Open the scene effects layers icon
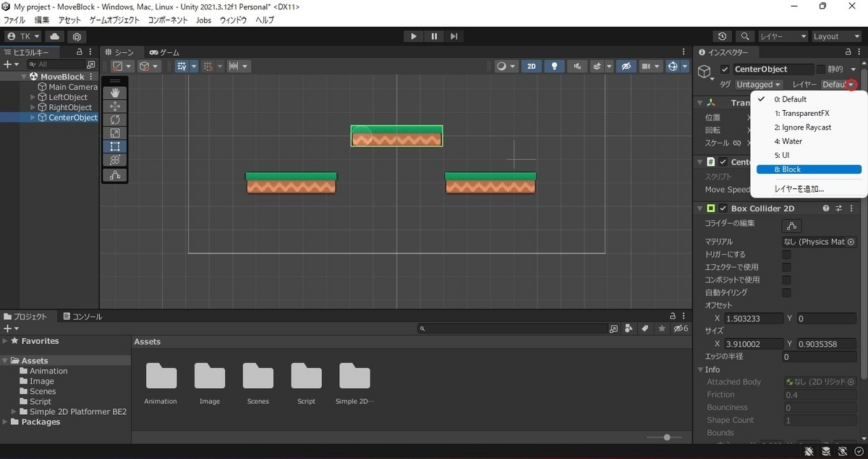 [x=600, y=66]
